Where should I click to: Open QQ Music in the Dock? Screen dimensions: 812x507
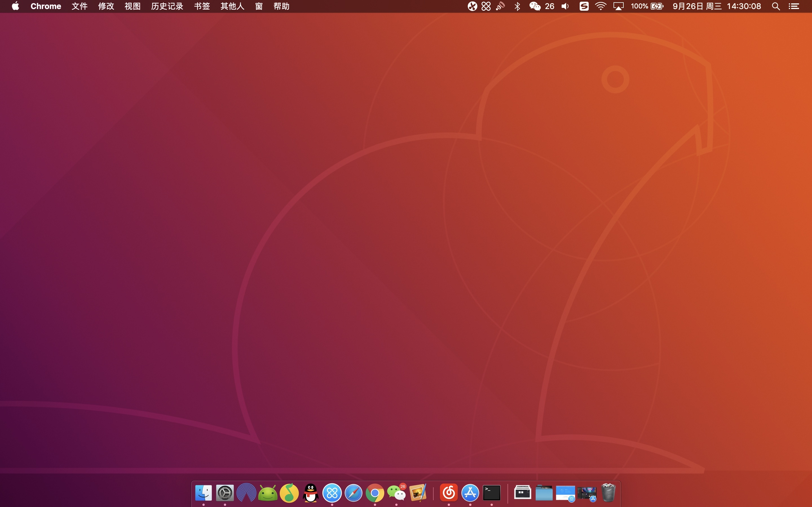click(x=289, y=493)
